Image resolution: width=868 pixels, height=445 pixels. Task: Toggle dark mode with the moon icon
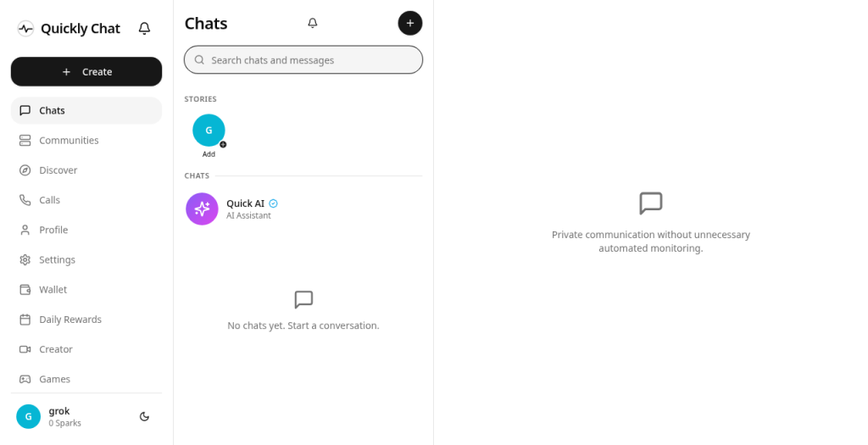pyautogui.click(x=144, y=416)
